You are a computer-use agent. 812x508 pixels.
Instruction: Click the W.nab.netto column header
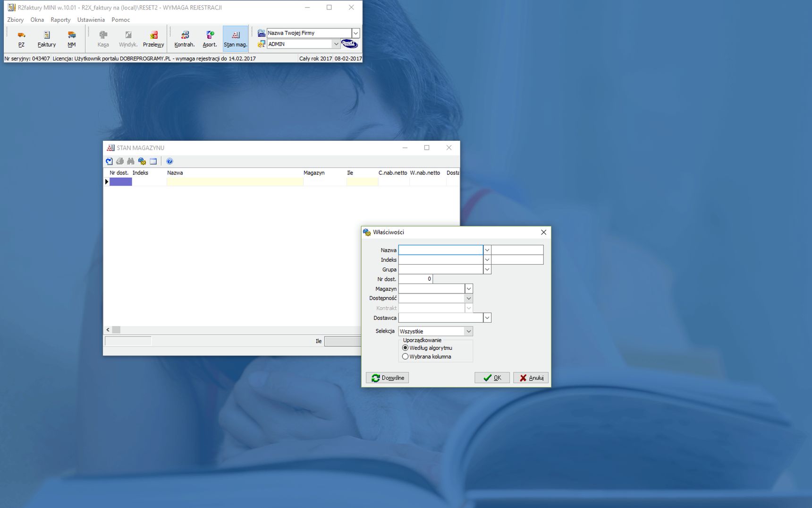427,173
